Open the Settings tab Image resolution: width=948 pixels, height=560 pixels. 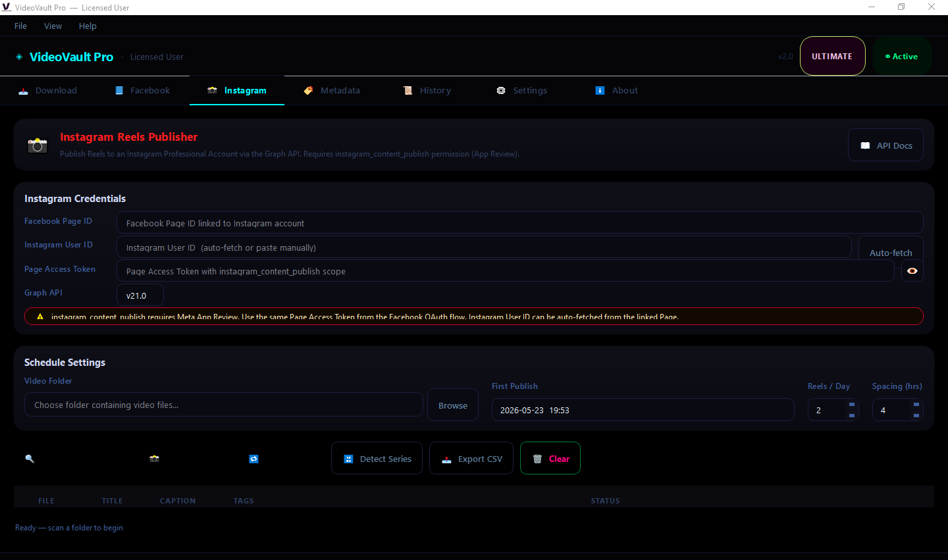tap(522, 91)
